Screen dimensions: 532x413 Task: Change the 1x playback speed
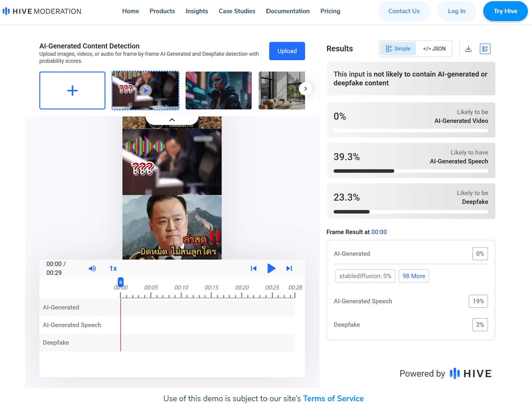click(113, 268)
